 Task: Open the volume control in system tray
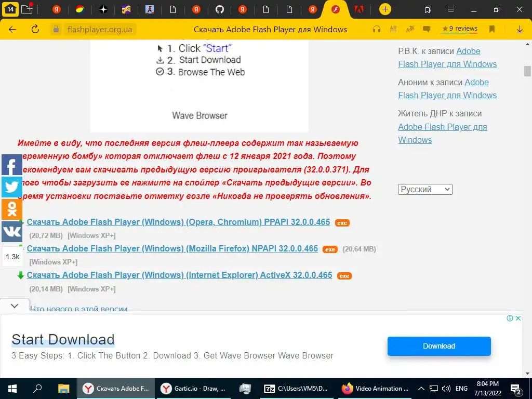coord(446,389)
